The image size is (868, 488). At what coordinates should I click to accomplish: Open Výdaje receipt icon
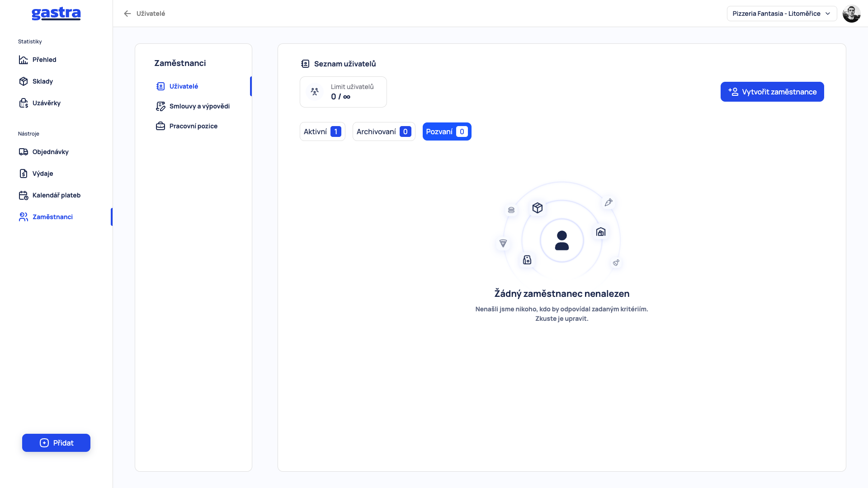pos(24,174)
